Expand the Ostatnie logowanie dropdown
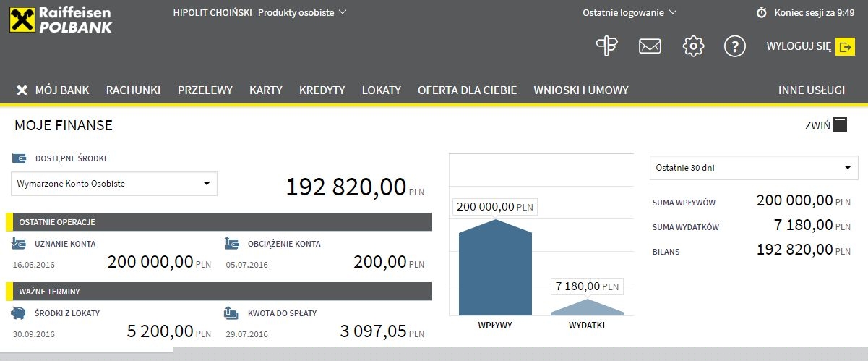Screen dimensions: 868x361 [x=629, y=12]
